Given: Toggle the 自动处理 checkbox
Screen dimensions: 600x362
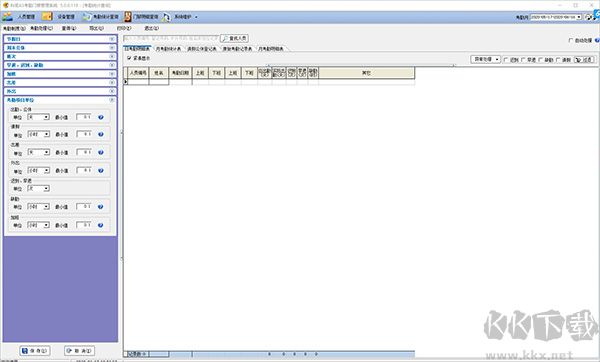Looking at the screenshot, I should click(571, 40).
